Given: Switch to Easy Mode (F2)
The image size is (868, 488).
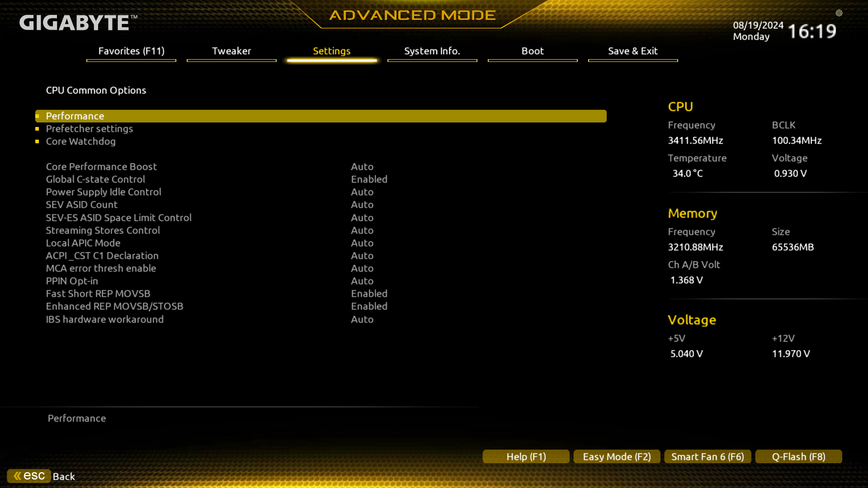Looking at the screenshot, I should pyautogui.click(x=617, y=457).
